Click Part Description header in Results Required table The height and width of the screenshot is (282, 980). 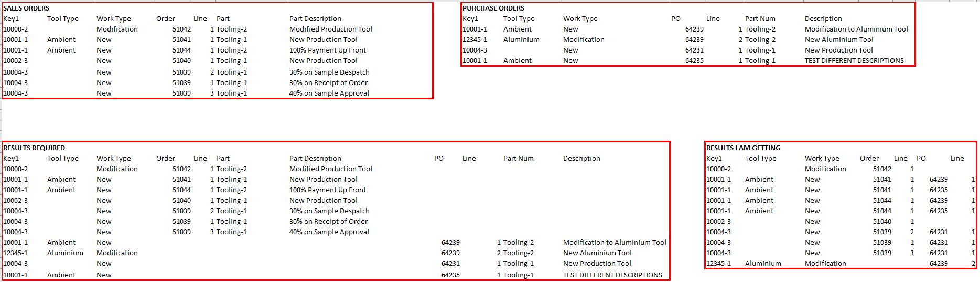click(315, 159)
